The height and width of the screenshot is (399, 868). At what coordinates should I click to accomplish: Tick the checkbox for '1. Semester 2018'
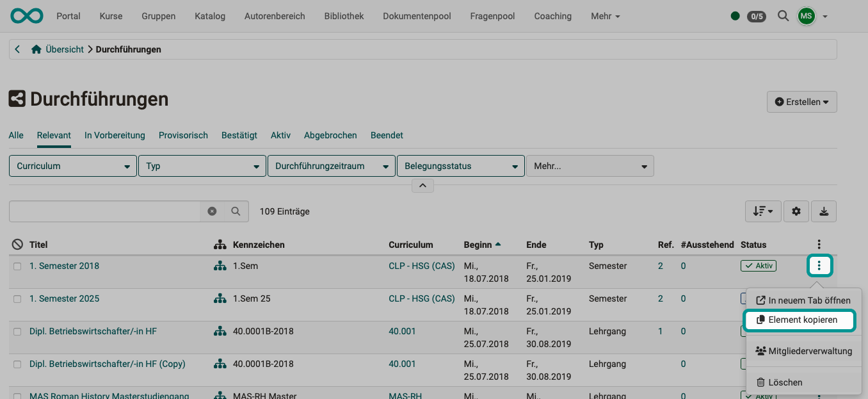click(17, 265)
